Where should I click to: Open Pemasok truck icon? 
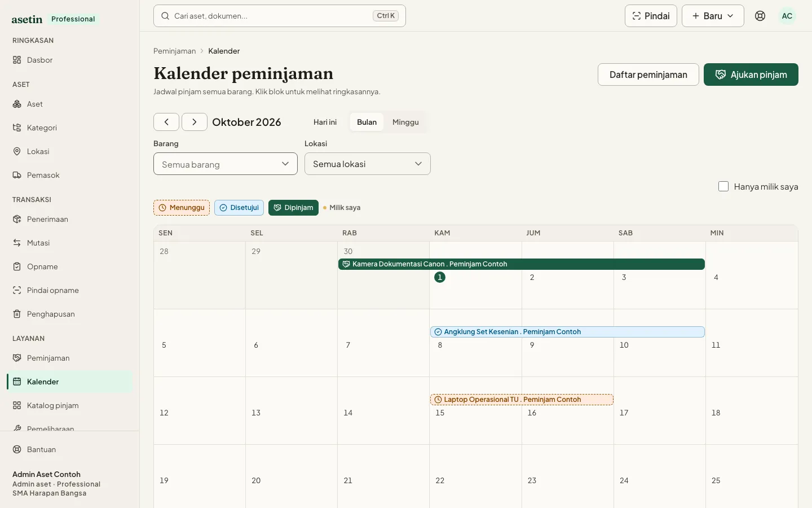tap(17, 175)
